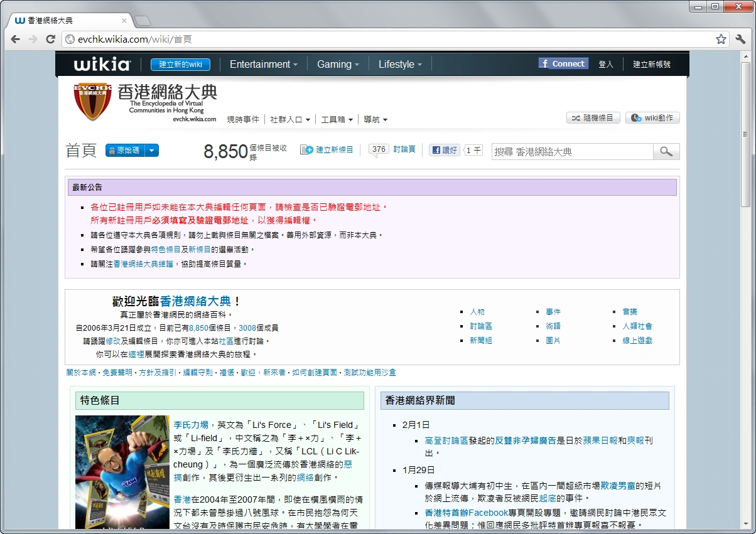This screenshot has height=534, width=756.
Task: Click 免責聲明 disclaimer link
Action: [x=117, y=372]
